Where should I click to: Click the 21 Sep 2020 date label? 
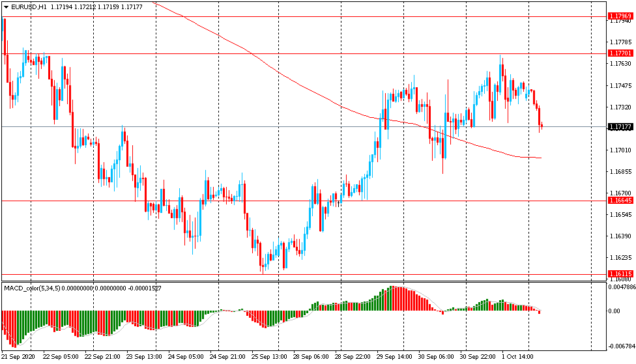pyautogui.click(x=18, y=357)
